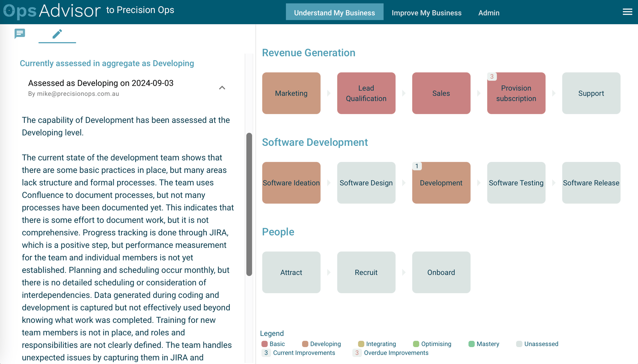Image resolution: width=638 pixels, height=364 pixels.
Task: Click the Integrating legend color swatch
Action: pyautogui.click(x=361, y=344)
